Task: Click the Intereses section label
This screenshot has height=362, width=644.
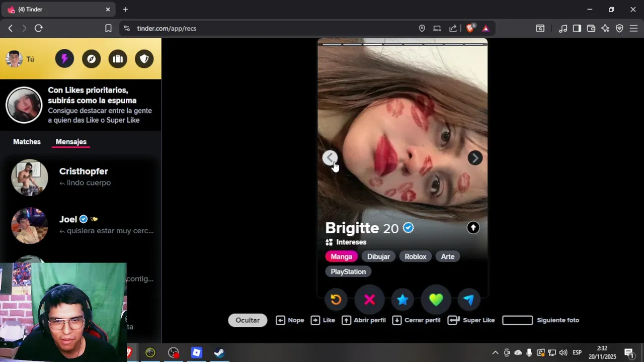Action: pyautogui.click(x=351, y=242)
